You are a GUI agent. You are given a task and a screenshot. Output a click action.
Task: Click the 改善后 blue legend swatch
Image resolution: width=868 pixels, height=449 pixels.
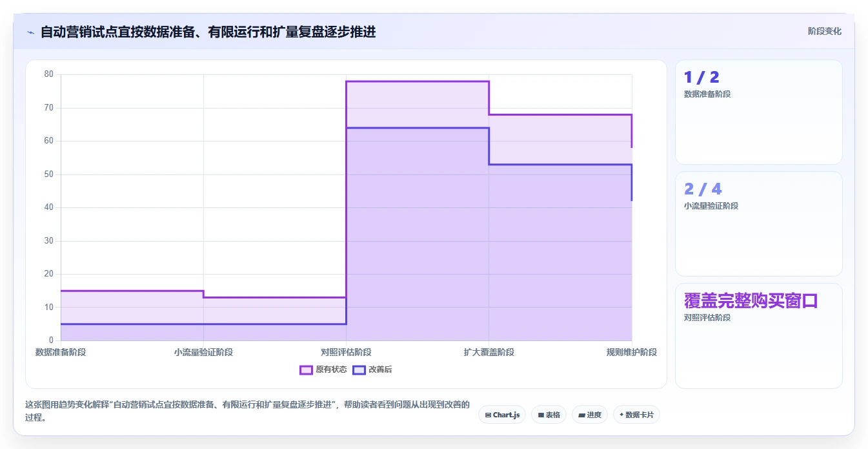[x=359, y=370]
